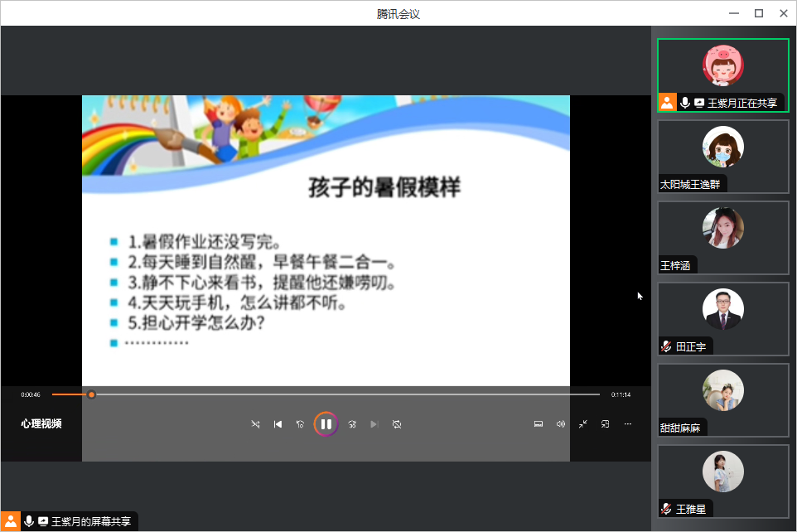
Task: Minimize the 腾讯会议 window
Action: tap(734, 13)
